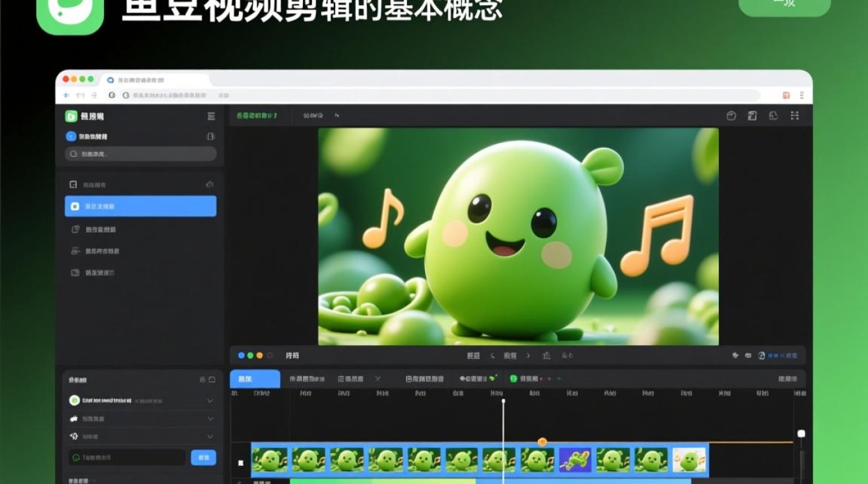Select the green text tab above the preview

256,116
